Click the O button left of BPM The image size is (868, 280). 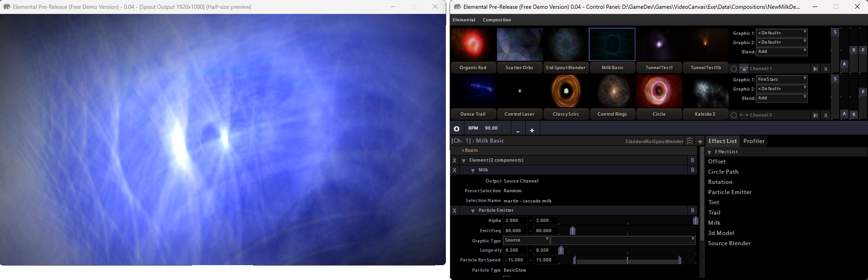point(457,129)
